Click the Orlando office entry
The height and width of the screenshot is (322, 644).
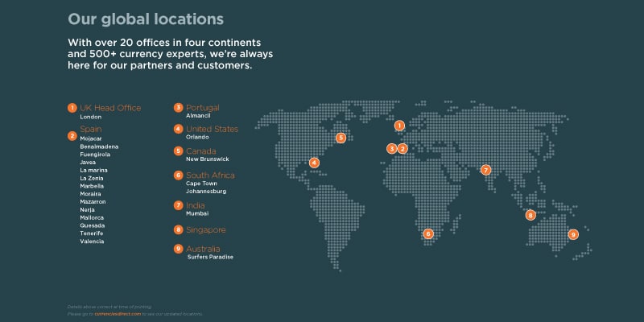click(197, 137)
